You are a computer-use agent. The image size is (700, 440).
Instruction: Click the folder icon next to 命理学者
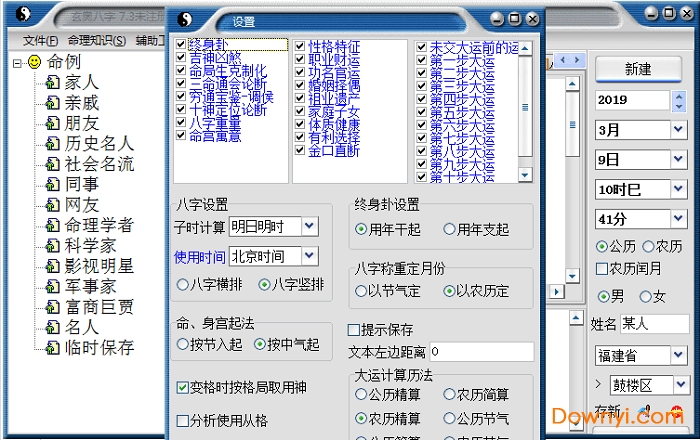[x=53, y=225]
